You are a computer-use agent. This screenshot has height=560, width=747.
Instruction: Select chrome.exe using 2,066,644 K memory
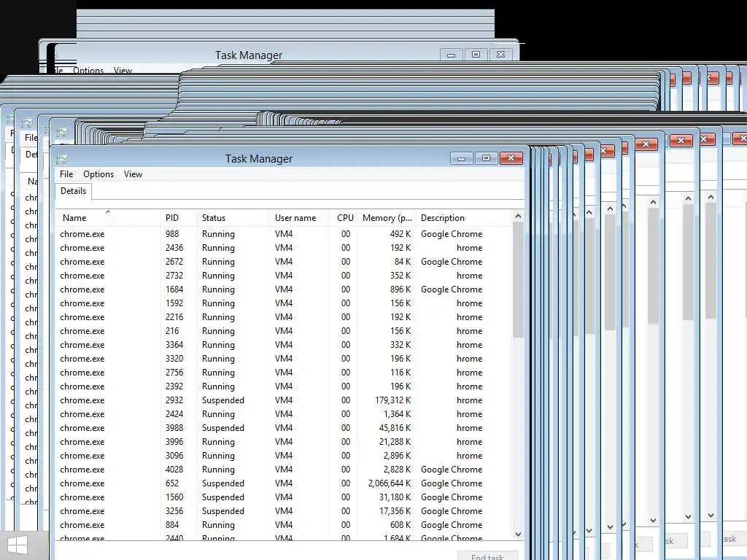tap(284, 483)
